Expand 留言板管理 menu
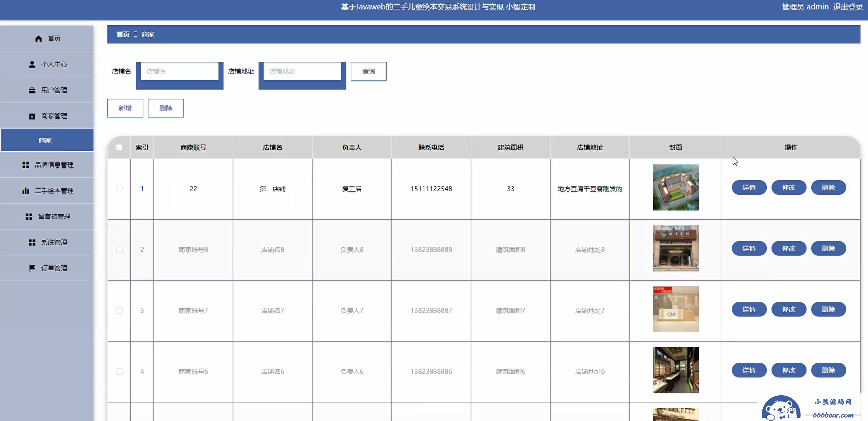Screen dimensions: 868x421 point(47,217)
